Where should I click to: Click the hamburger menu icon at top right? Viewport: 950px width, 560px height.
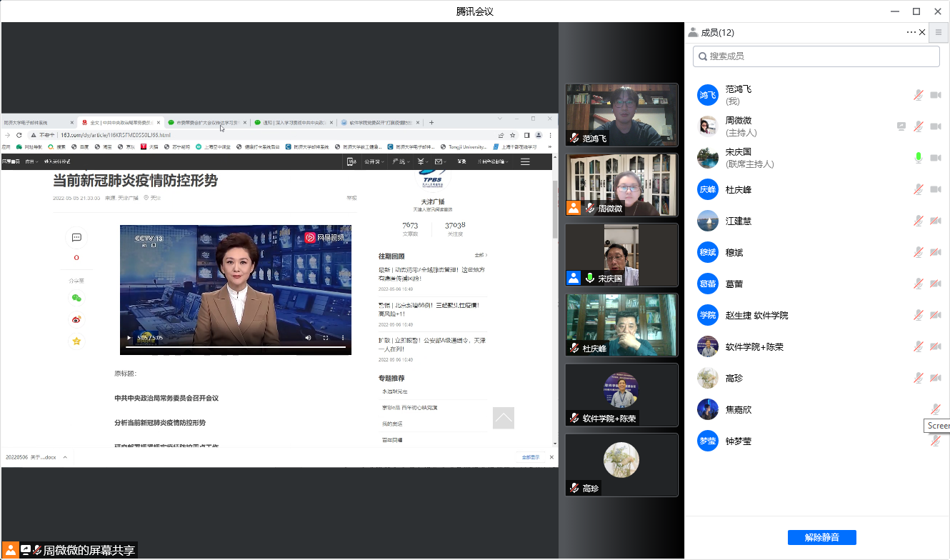(x=939, y=32)
